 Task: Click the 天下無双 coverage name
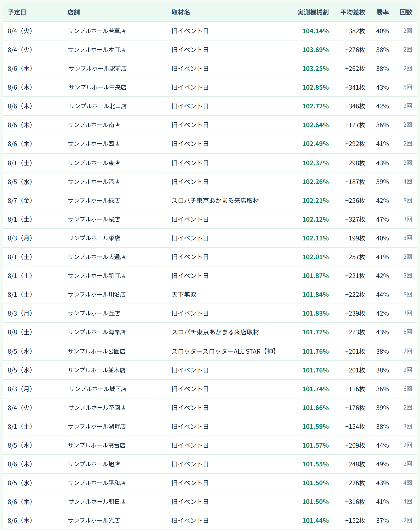pyautogui.click(x=184, y=294)
